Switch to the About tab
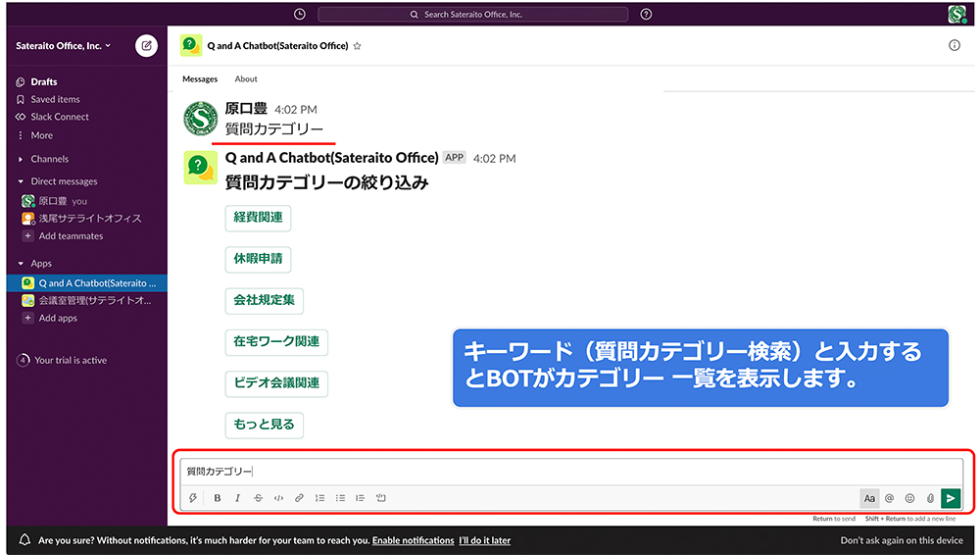980x555 pixels. pos(246,78)
